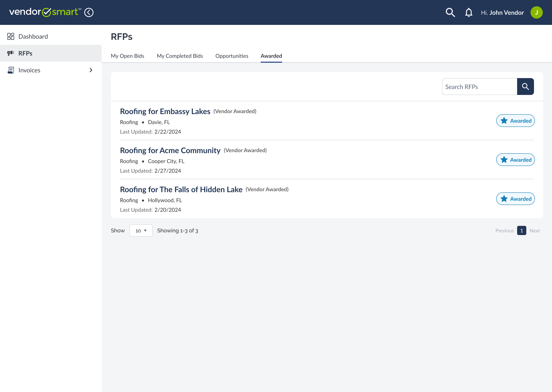Open Roofing for The Falls of Hidden Lake
Viewport: 552px width, 392px height.
(x=181, y=189)
